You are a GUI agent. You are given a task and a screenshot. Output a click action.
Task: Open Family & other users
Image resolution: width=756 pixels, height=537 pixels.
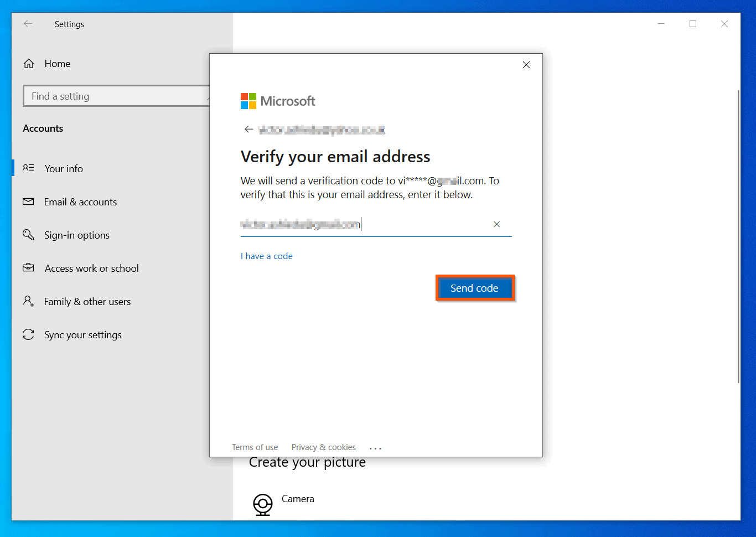click(87, 302)
